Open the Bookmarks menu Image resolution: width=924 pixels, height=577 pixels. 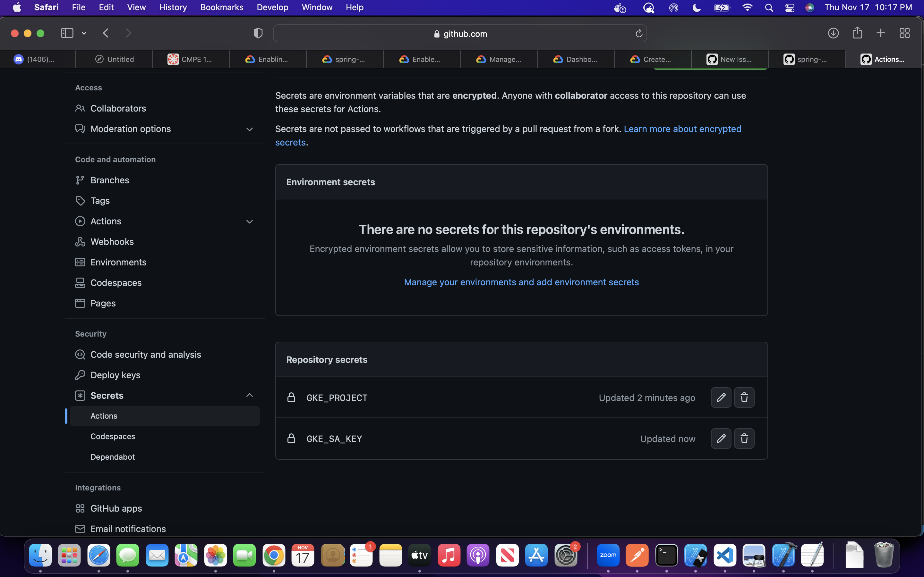tap(221, 7)
